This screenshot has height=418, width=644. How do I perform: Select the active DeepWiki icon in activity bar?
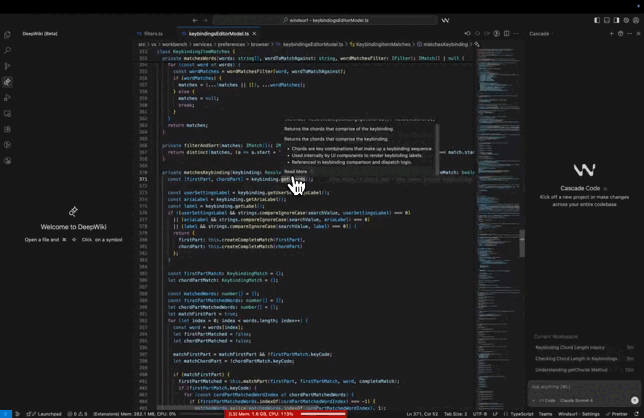pos(7,82)
